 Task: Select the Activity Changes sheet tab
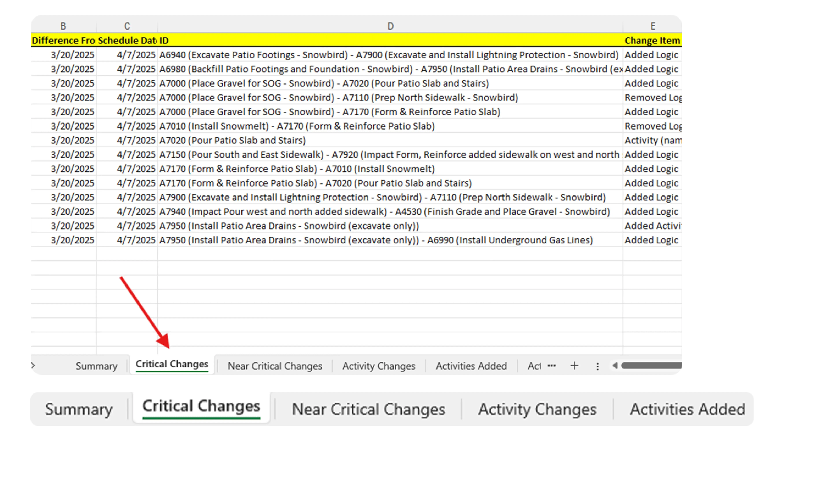click(x=378, y=366)
